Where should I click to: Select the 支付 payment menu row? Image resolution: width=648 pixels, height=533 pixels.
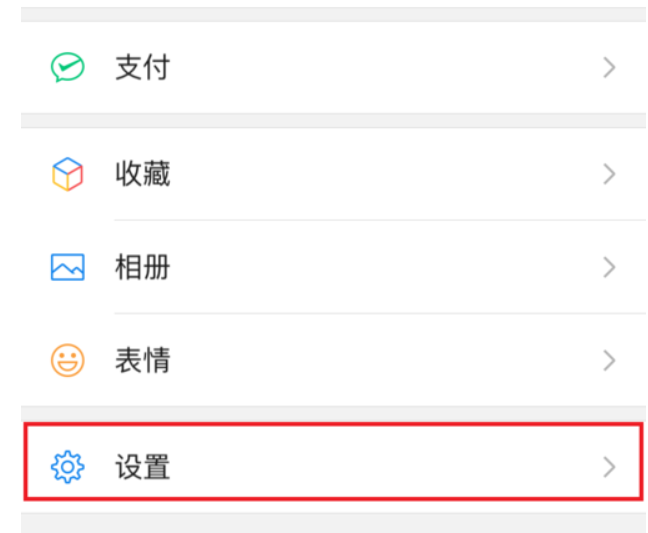334,67
